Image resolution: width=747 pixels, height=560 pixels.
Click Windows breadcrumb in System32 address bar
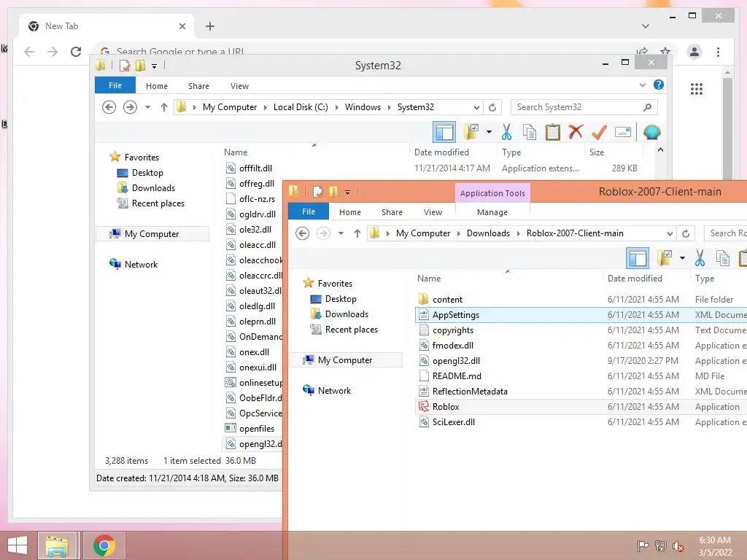(x=363, y=107)
